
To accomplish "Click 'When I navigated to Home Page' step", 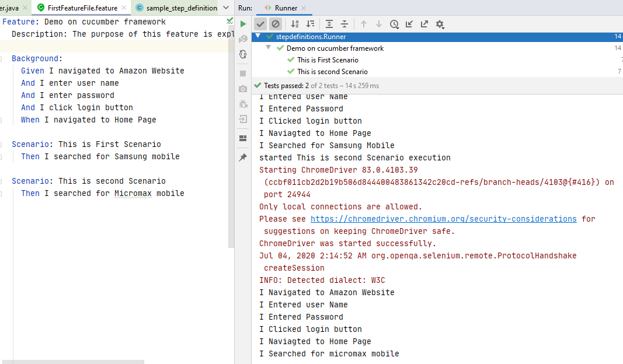I will click(x=89, y=120).
